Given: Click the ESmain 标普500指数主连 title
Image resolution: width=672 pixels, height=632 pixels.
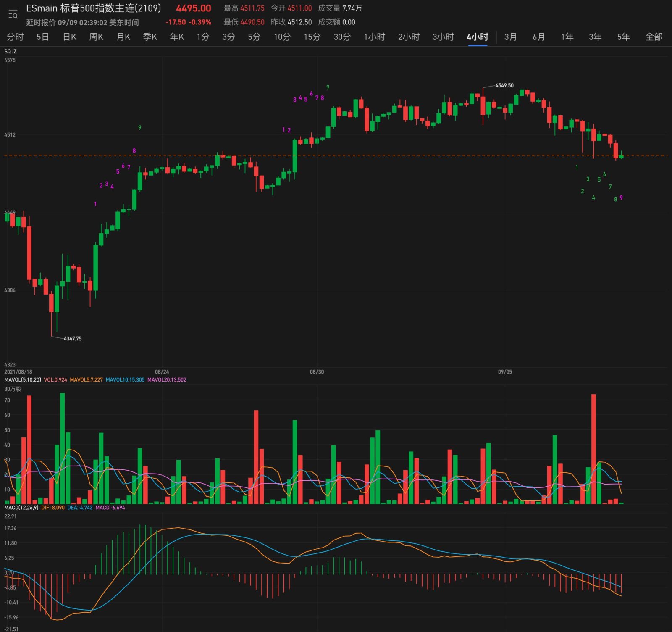Looking at the screenshot, I should pos(94,8).
